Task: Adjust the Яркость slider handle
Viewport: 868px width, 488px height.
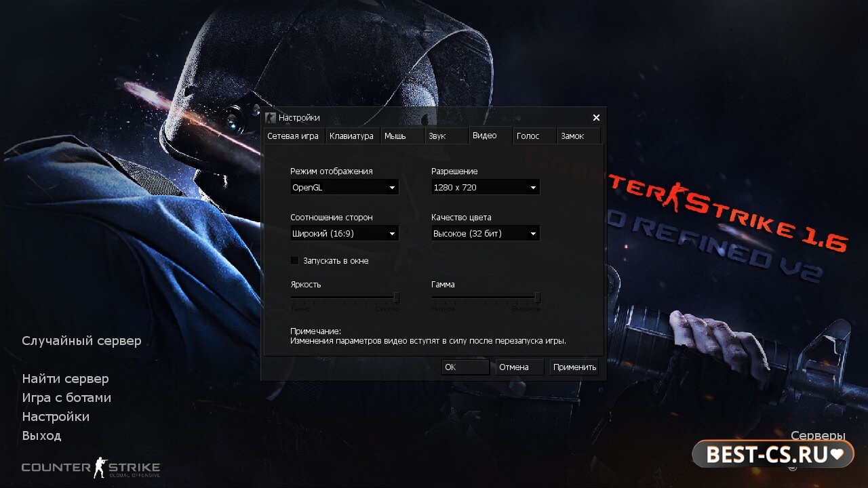Action: point(397,297)
